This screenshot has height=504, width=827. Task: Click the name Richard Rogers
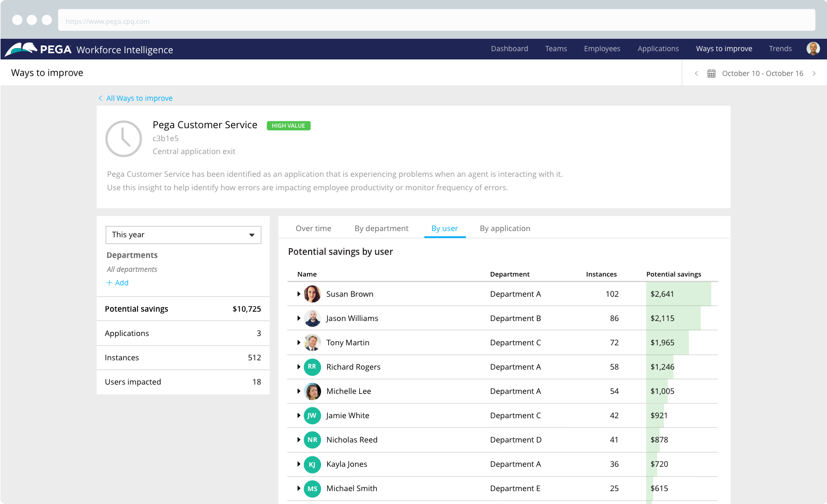353,367
